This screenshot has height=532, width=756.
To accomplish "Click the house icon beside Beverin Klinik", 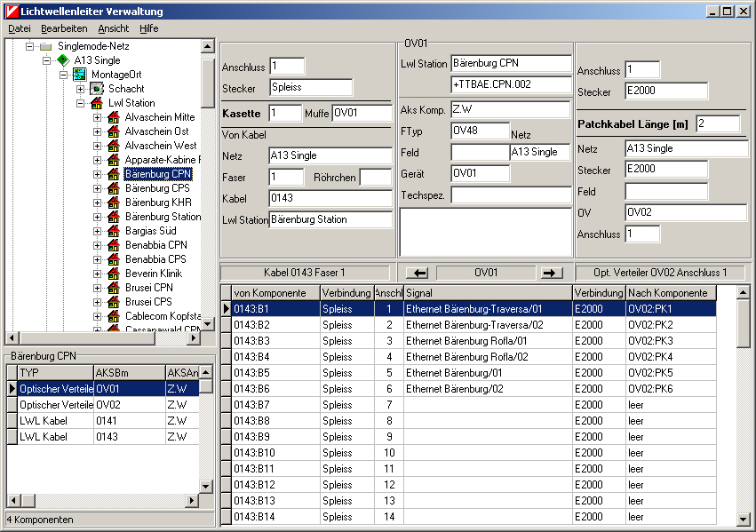I will point(114,274).
